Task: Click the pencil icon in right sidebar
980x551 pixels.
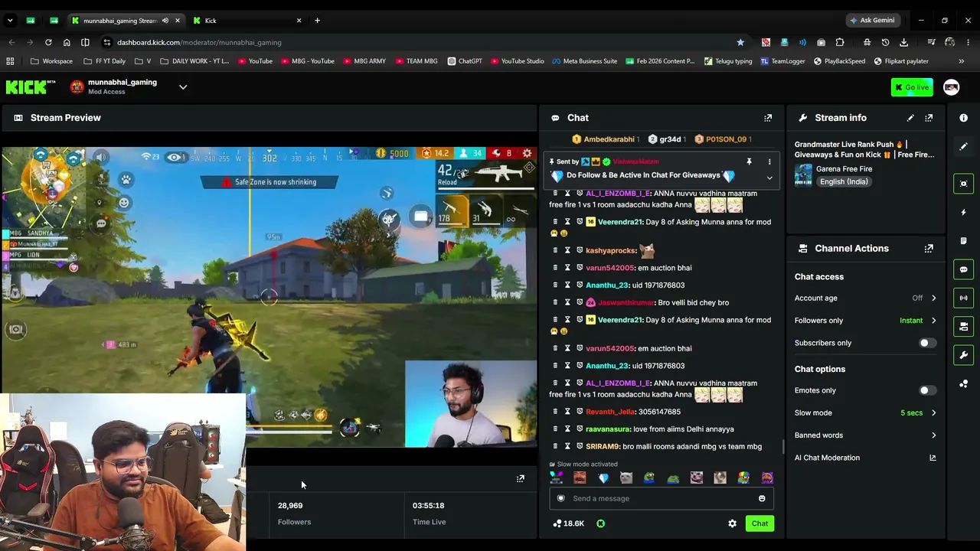Action: pos(964,146)
